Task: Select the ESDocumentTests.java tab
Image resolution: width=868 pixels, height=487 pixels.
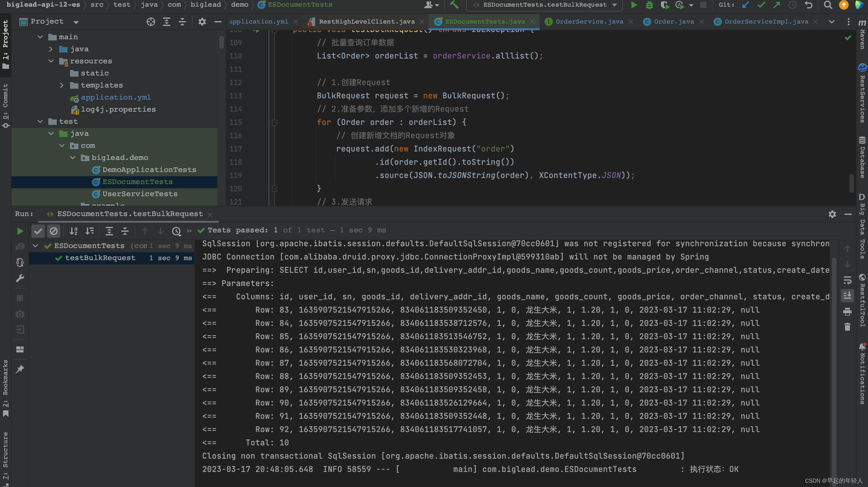Action: [x=484, y=21]
